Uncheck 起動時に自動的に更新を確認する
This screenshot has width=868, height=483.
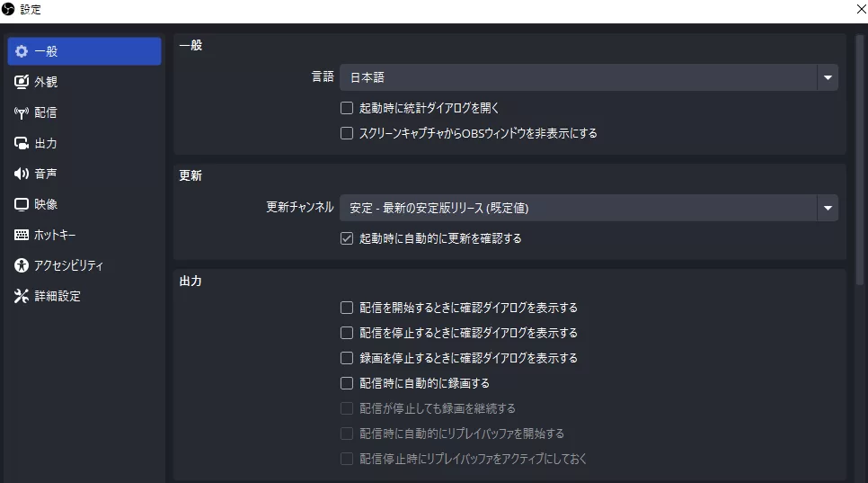tap(347, 239)
